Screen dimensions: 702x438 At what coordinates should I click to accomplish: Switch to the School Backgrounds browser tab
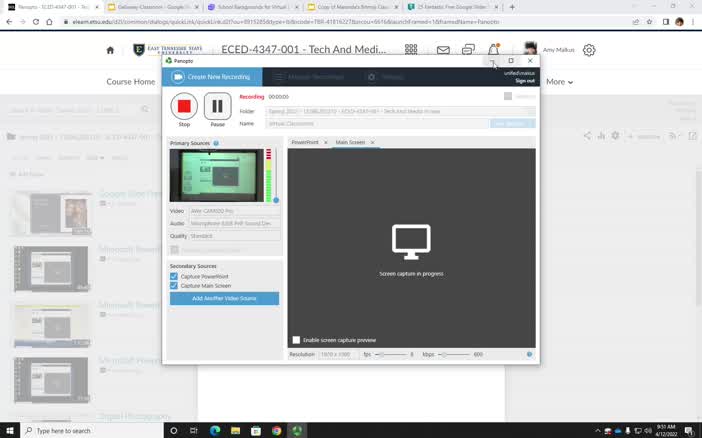pos(253,7)
